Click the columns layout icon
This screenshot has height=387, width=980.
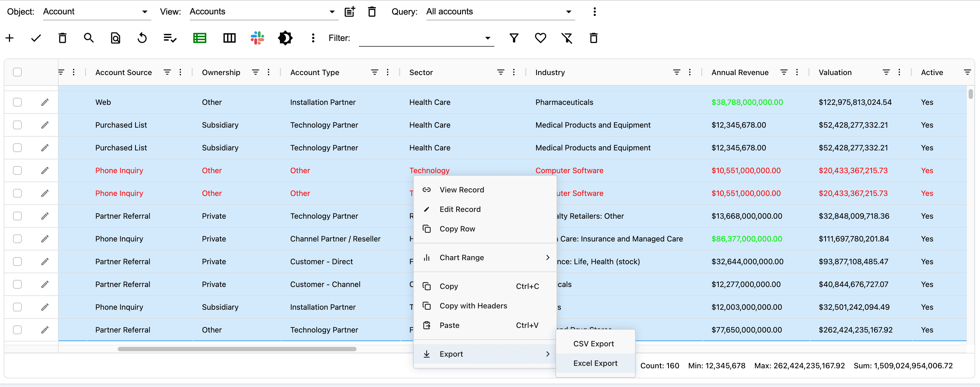[229, 38]
